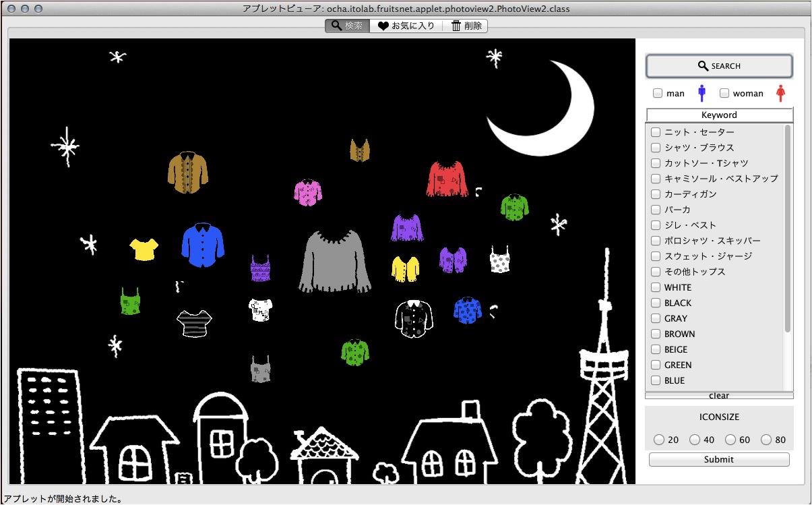The image size is (812, 505).
Task: Open the 削除 delete tab
Action: [466, 26]
